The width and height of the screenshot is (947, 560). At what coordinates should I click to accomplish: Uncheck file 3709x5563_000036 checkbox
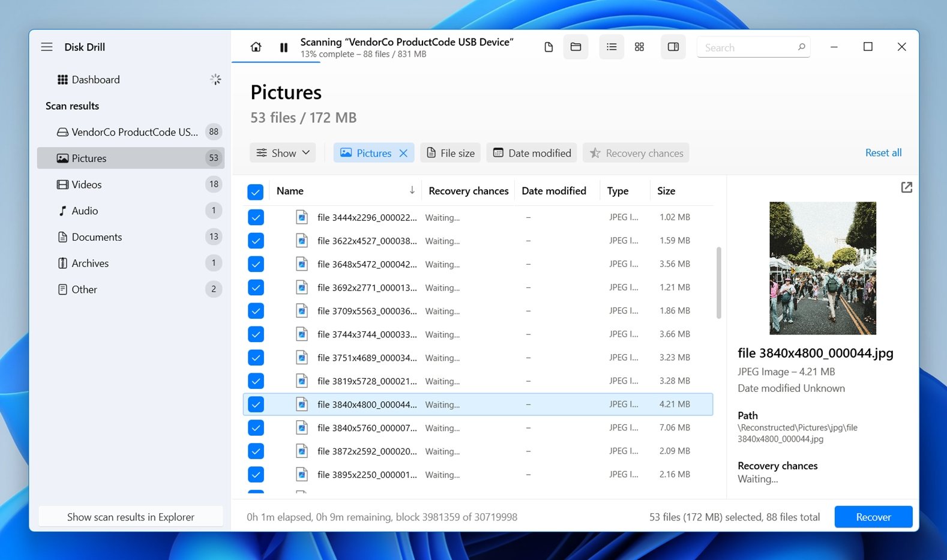(x=256, y=311)
